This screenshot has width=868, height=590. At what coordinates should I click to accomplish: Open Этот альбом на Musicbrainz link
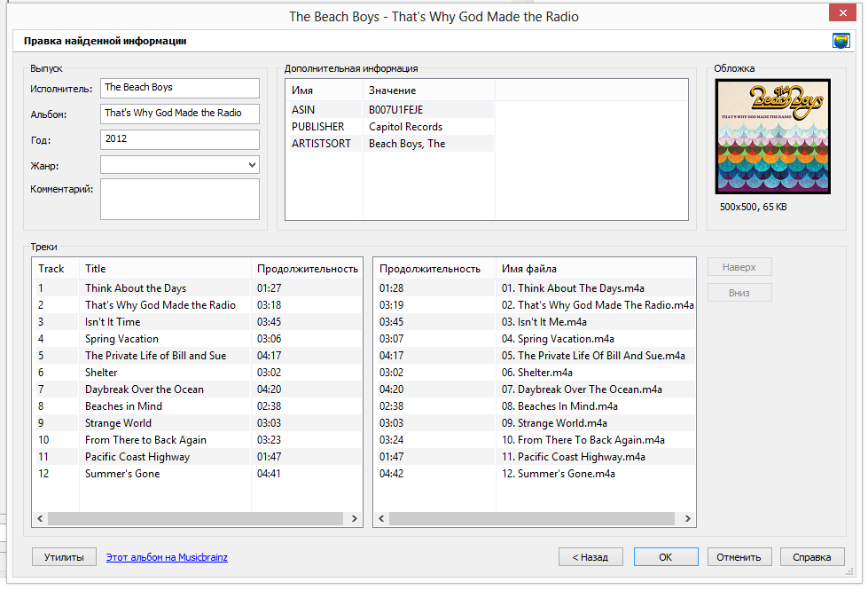[167, 557]
